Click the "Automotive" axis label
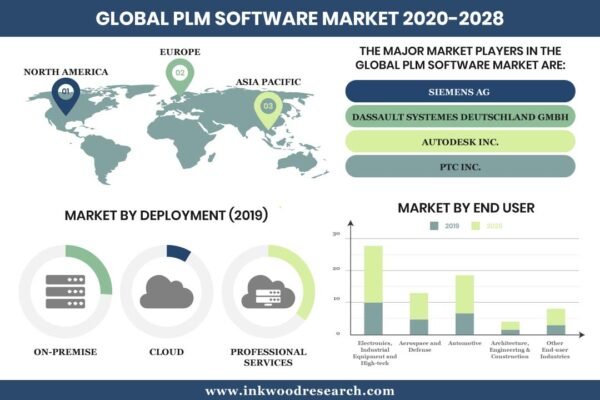 465,343
